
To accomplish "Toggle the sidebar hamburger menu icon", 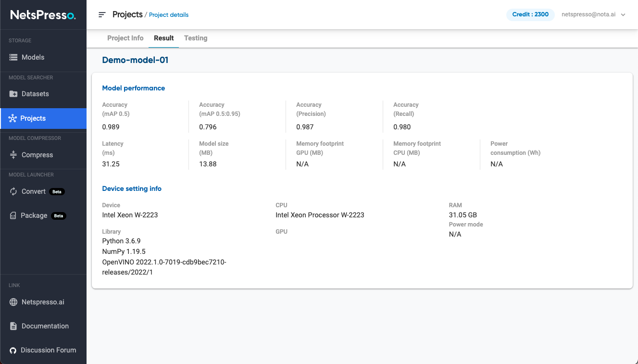I will click(x=102, y=14).
